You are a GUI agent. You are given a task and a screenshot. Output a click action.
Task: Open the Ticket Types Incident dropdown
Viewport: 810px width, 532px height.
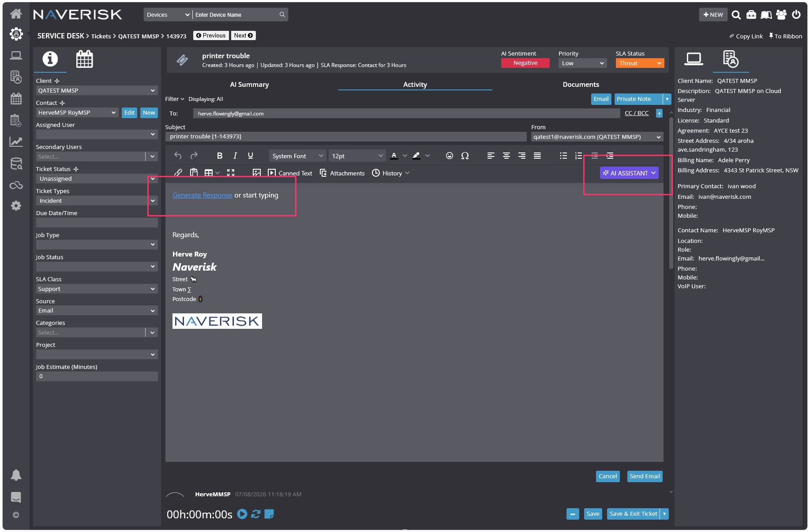[97, 201]
